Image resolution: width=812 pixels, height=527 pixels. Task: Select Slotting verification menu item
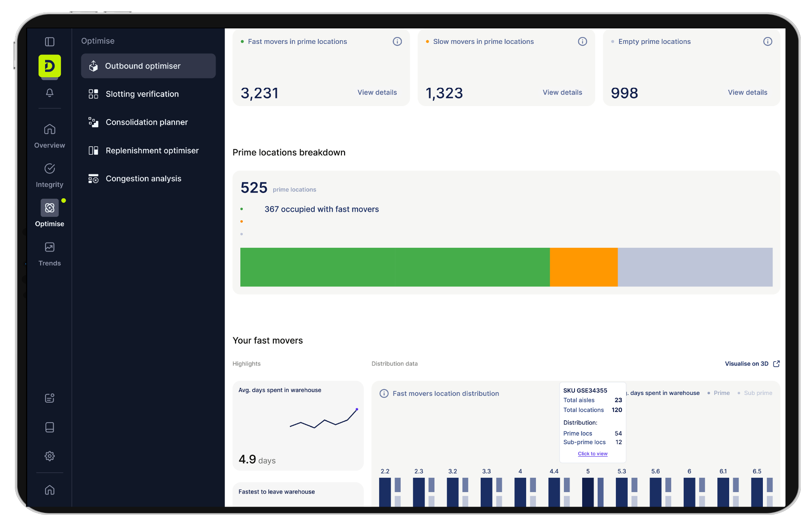coord(142,94)
